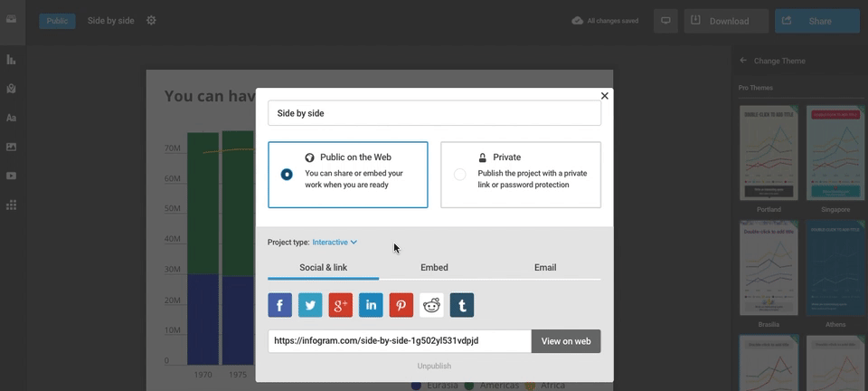Image resolution: width=868 pixels, height=391 pixels.
Task: Expand the Interactive project type dropdown
Action: (x=335, y=243)
